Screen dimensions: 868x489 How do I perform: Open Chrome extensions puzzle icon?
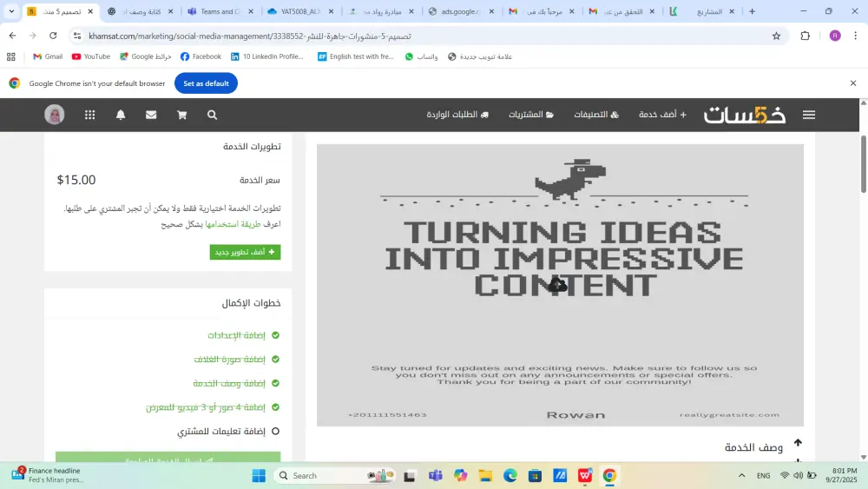tap(805, 36)
